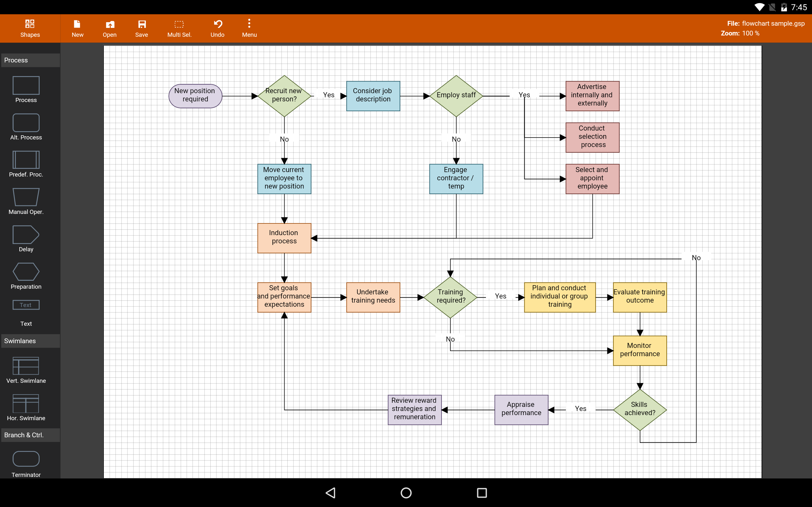Save the current flowchart

(x=141, y=28)
